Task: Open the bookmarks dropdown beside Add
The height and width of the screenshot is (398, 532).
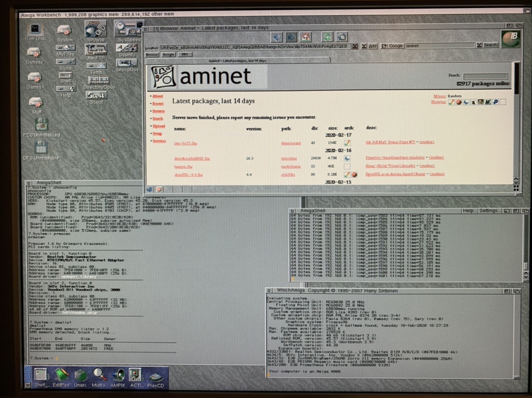Action: tap(364, 46)
